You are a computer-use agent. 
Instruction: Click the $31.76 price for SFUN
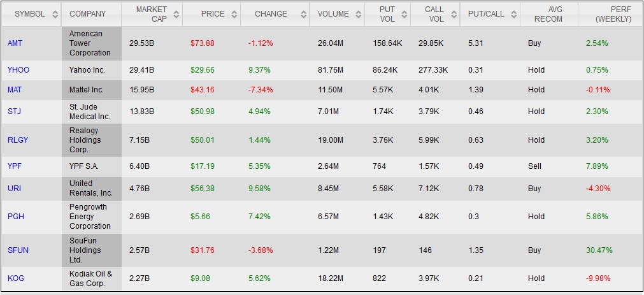point(203,250)
